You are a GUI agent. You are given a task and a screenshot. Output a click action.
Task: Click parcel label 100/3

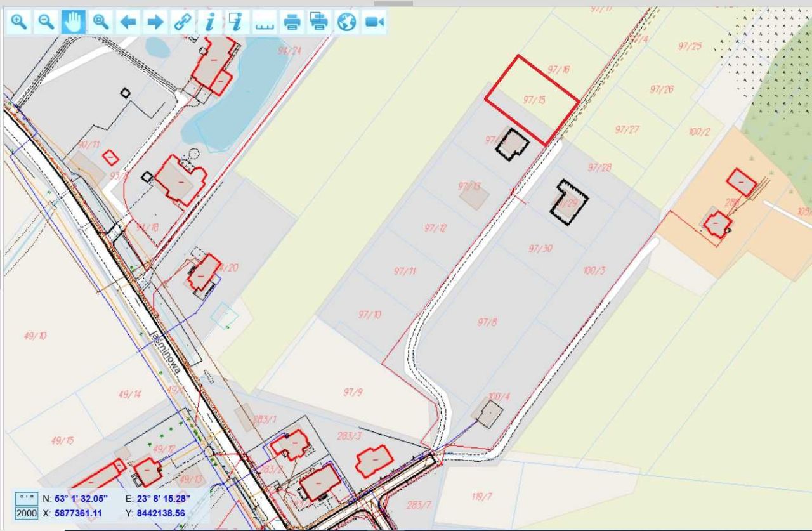[594, 271]
